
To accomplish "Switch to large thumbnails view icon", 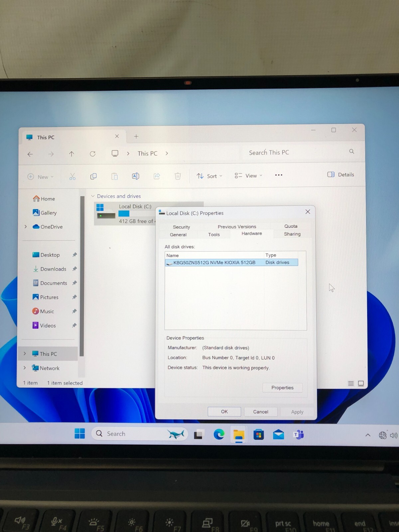I will (x=361, y=383).
